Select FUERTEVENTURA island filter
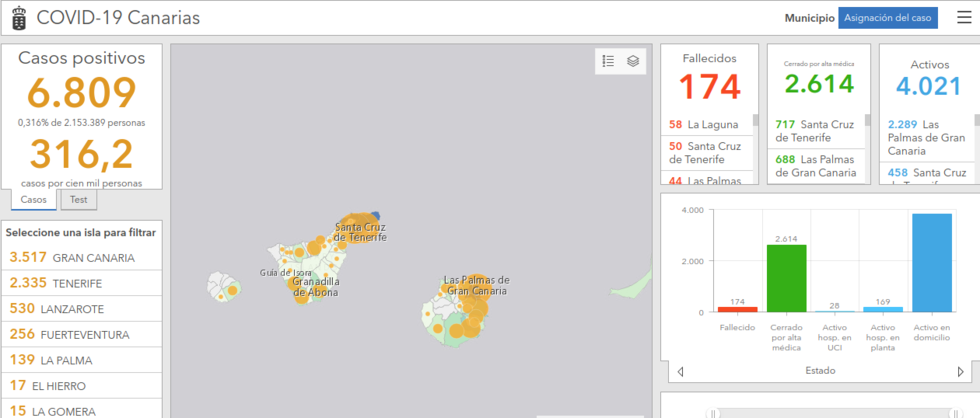 (82, 334)
